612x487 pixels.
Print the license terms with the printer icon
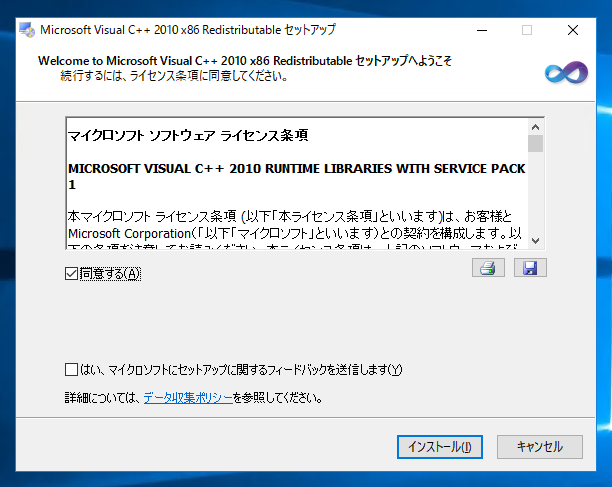click(488, 268)
